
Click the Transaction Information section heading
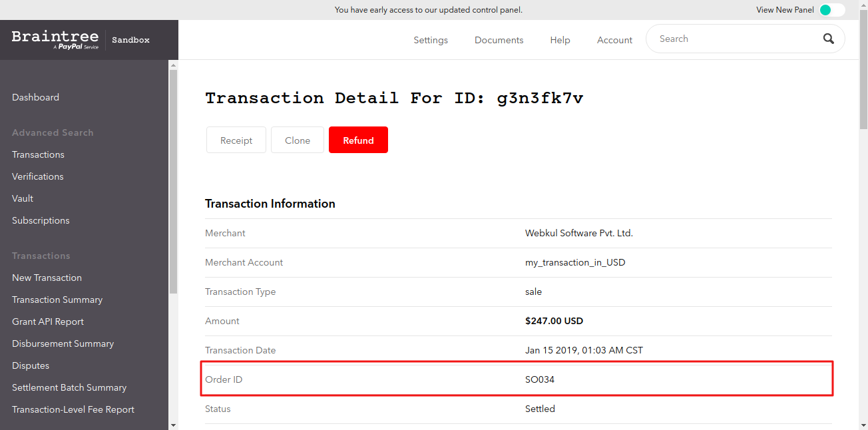[x=270, y=204]
